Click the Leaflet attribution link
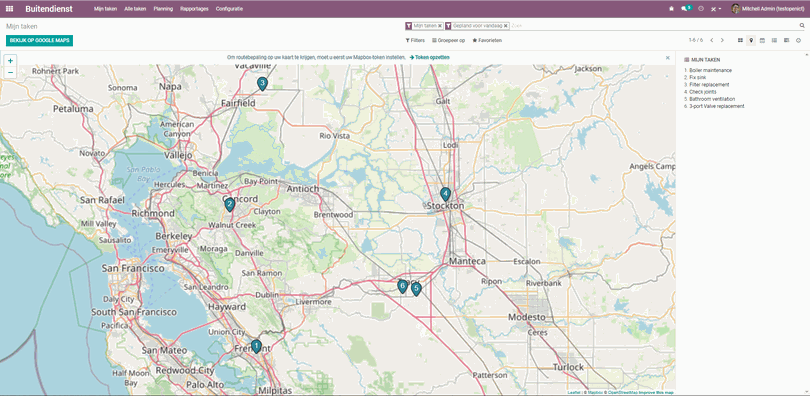 [573, 392]
